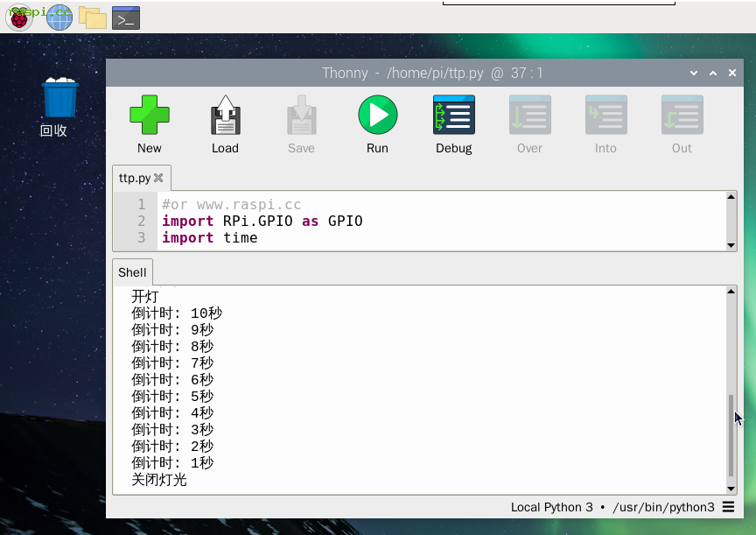This screenshot has width=756, height=535.
Task: Open the file manager folder icon
Action: pos(92,17)
